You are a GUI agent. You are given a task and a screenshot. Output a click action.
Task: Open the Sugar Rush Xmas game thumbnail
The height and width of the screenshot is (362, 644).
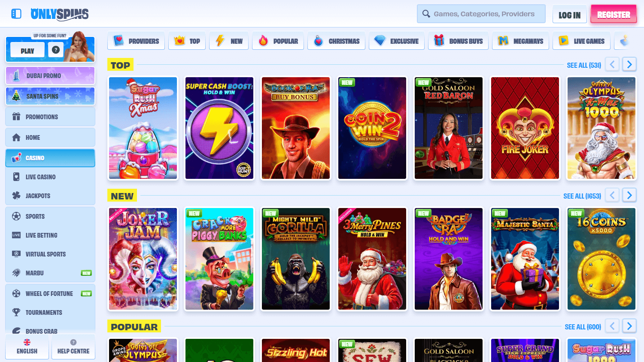pos(143,128)
